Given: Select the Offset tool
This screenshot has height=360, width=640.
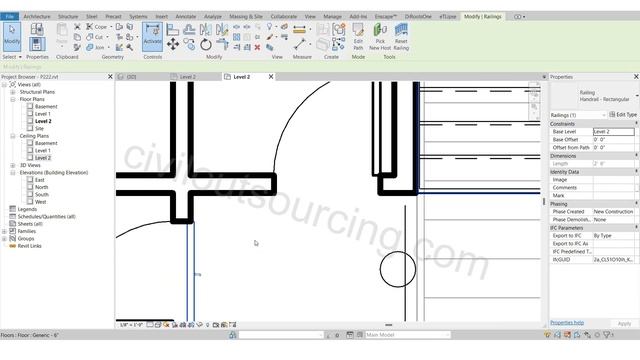Looking at the screenshot, I should [x=189, y=29].
